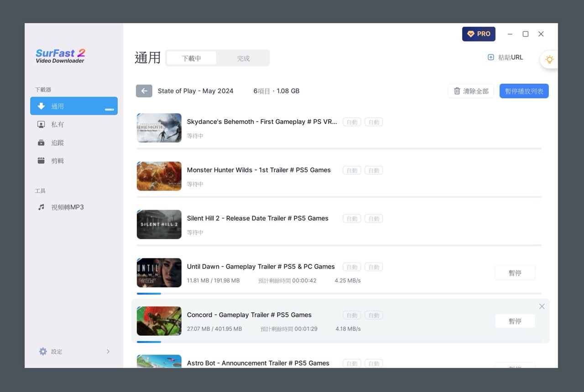This screenshot has width=584, height=392.
Task: Open 設定 label in sidebar
Action: 57,351
